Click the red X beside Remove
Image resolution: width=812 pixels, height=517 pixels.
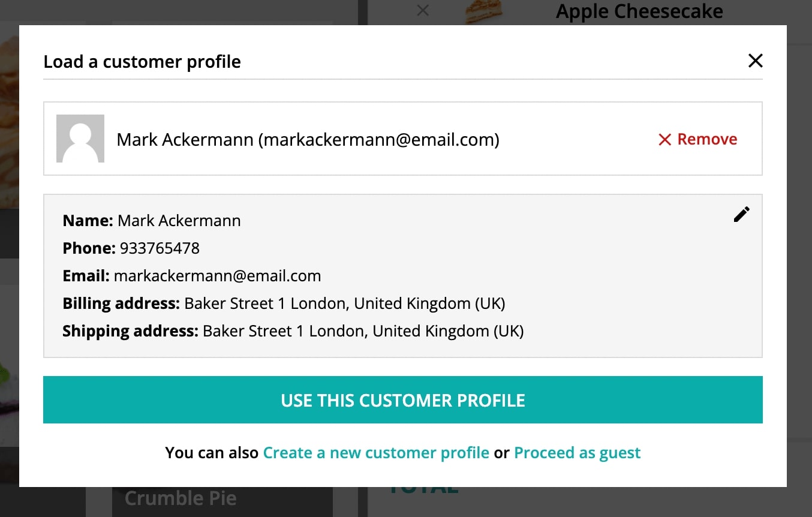click(x=664, y=140)
